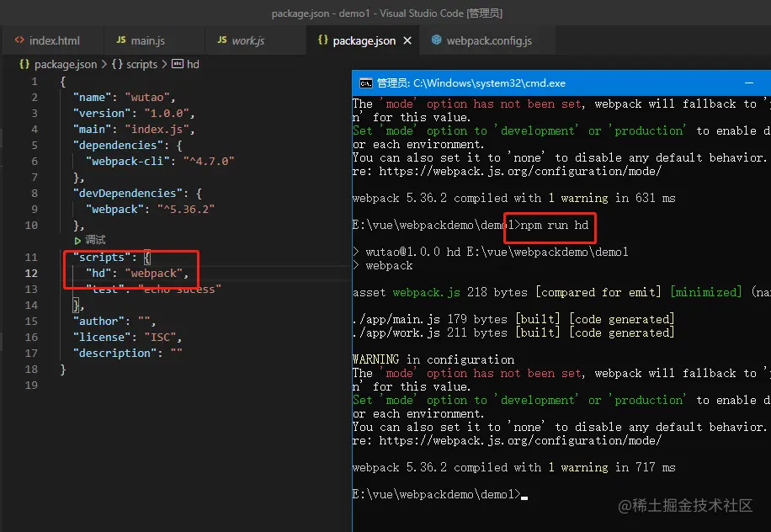Click "compiled with 1 warning in 717 ms"

point(565,467)
